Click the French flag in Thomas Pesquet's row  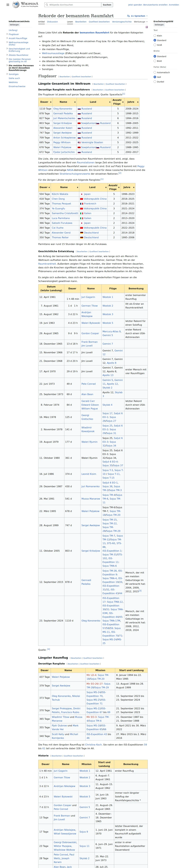(x=81, y=204)
